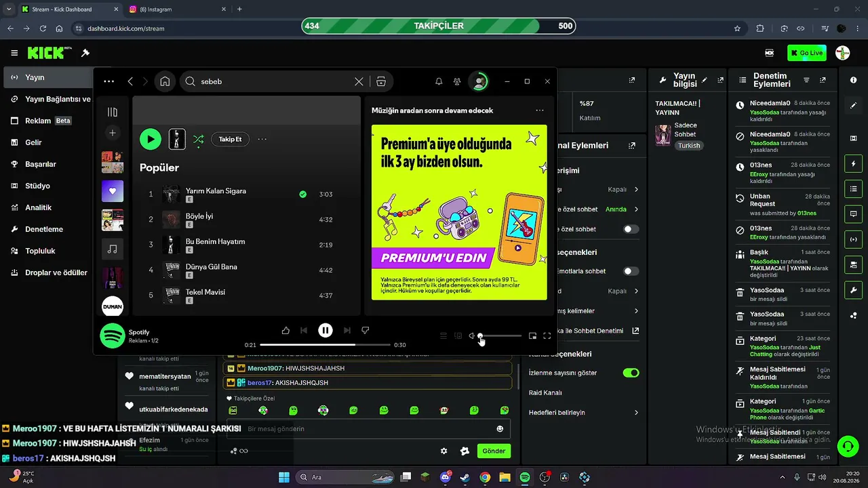Open Spotify profile avatar menu
The width and height of the screenshot is (868, 488).
(x=479, y=81)
